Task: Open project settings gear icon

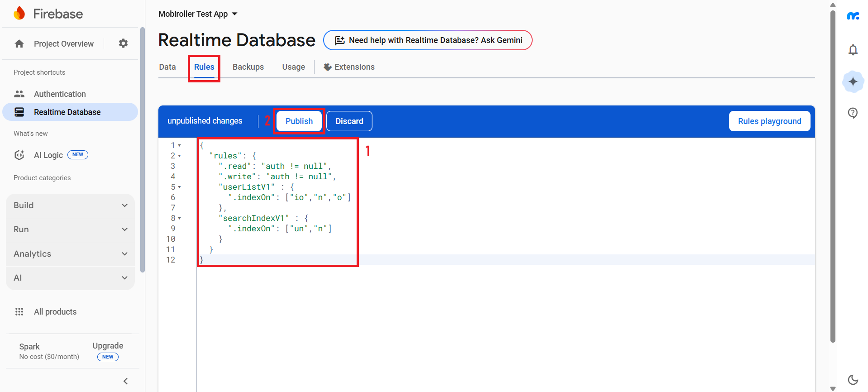Action: pyautogui.click(x=123, y=43)
